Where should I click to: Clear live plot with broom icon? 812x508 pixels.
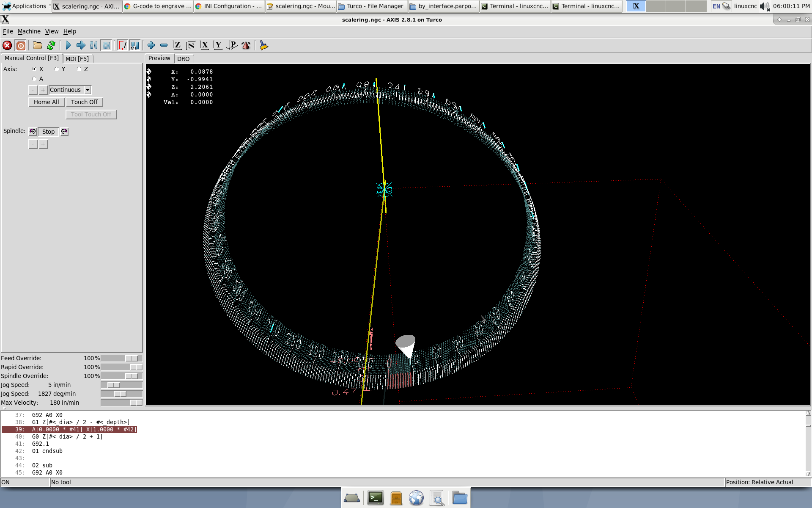(263, 45)
